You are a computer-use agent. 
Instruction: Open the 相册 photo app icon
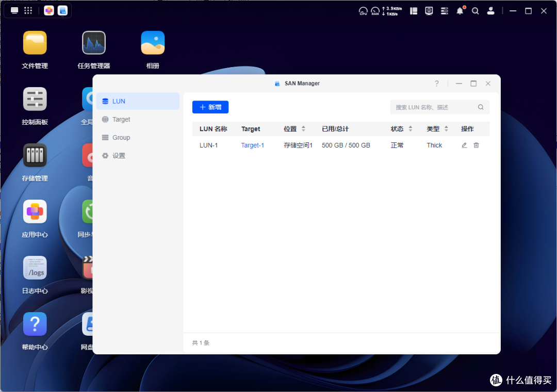pyautogui.click(x=153, y=43)
